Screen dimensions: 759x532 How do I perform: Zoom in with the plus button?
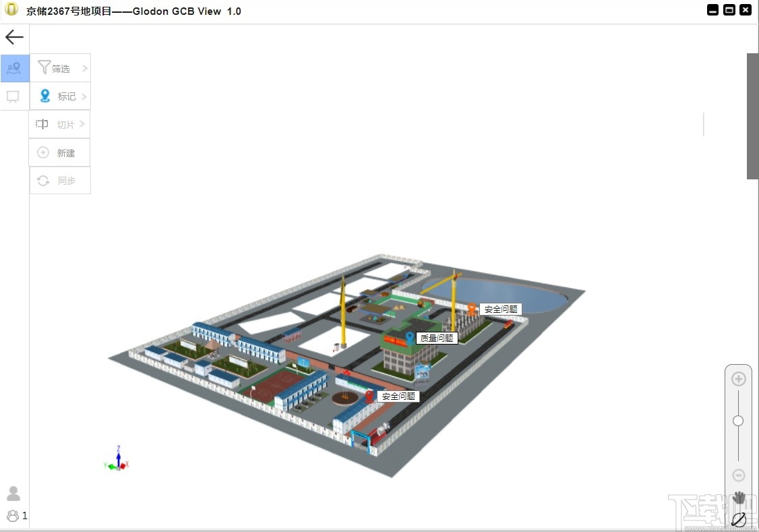click(738, 379)
